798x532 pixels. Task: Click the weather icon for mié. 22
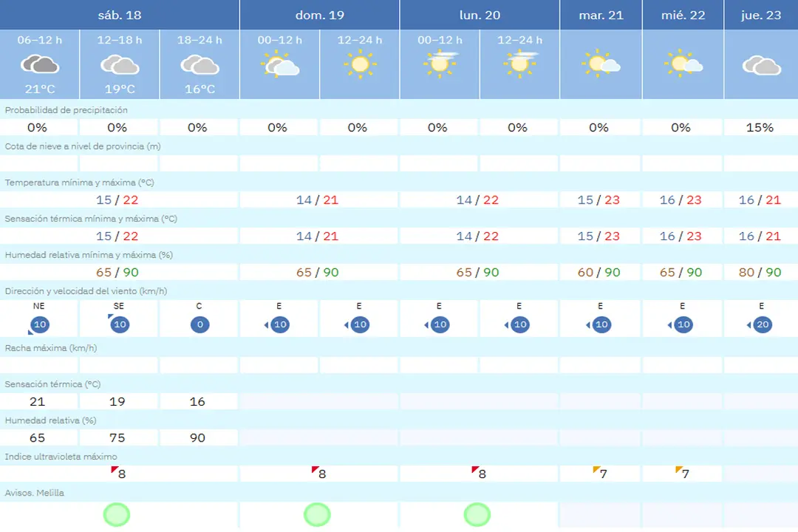[683, 64]
